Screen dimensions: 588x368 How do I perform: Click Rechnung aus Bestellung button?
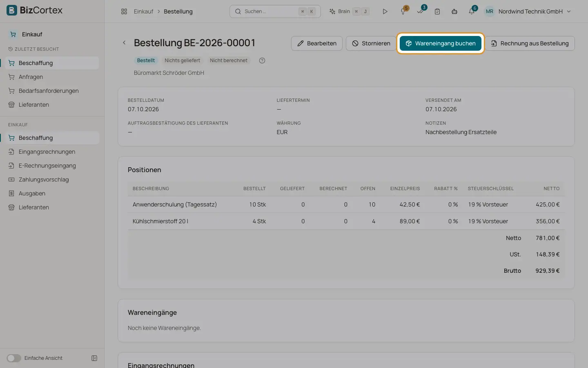[x=530, y=43]
